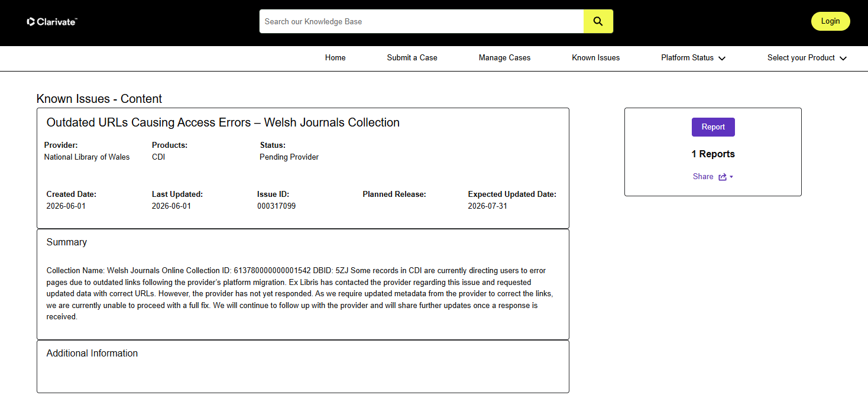Click the 'Expected Updated Date:' label
This screenshot has width=868, height=405.
512,195
